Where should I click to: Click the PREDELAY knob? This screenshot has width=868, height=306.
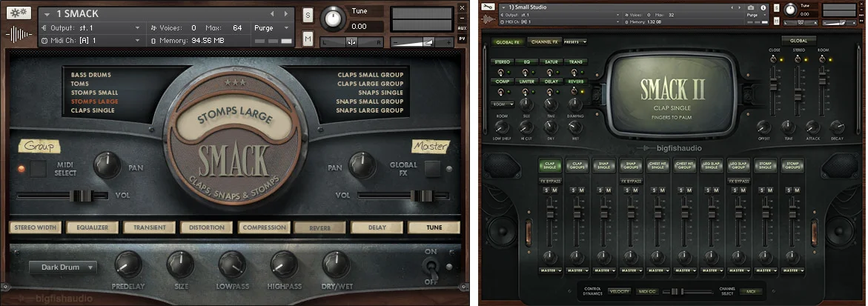click(x=128, y=265)
